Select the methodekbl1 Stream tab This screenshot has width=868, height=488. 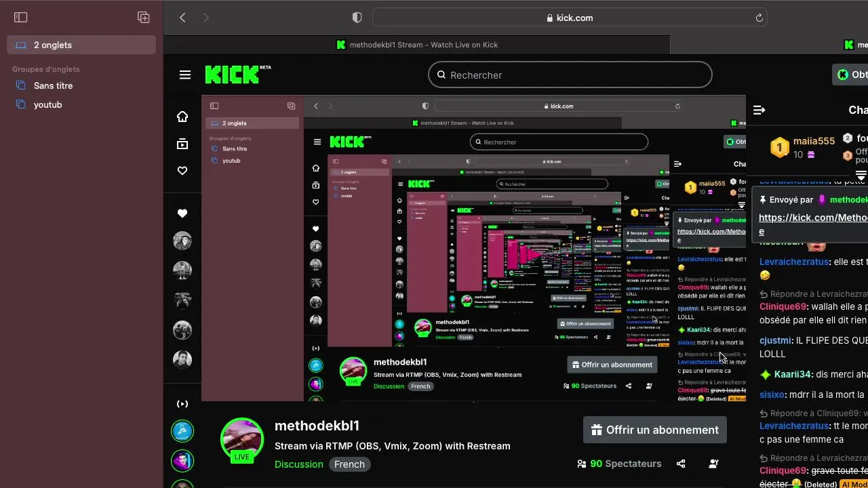coord(416,45)
